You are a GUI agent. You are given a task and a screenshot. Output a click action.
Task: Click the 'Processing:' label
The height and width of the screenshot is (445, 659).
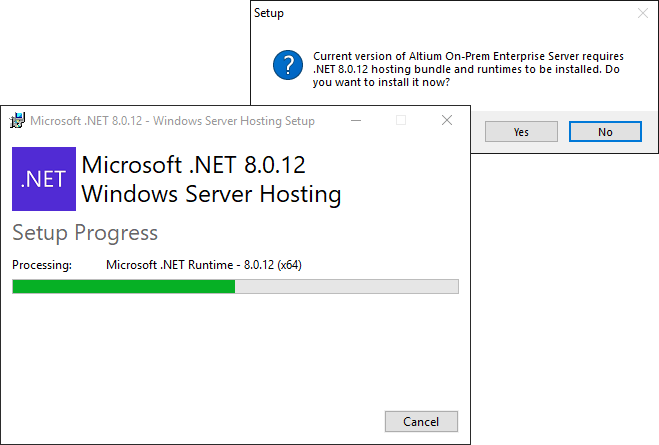42,265
